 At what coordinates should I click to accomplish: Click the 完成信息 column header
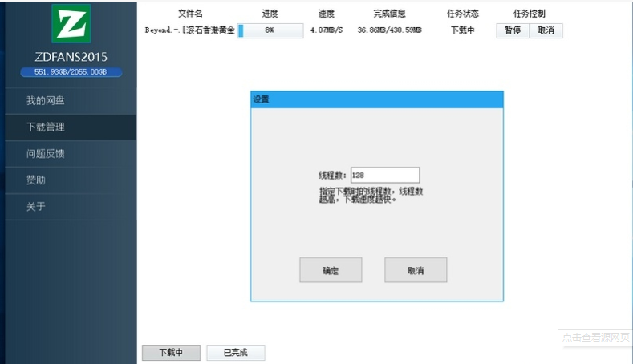389,14
